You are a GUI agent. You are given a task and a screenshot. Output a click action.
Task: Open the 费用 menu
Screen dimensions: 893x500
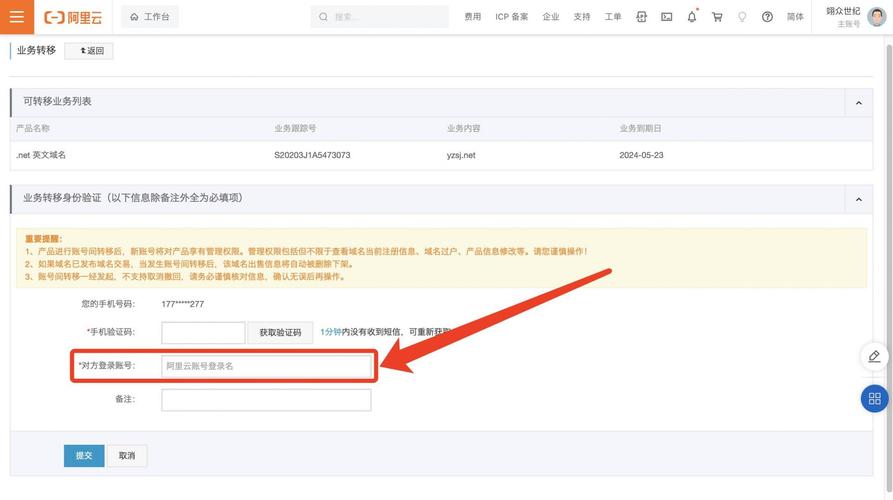473,17
